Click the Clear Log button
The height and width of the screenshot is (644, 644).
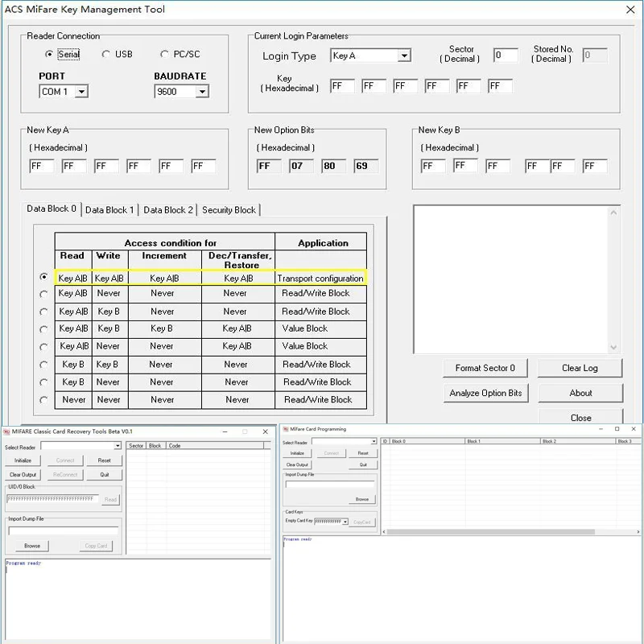(x=580, y=368)
